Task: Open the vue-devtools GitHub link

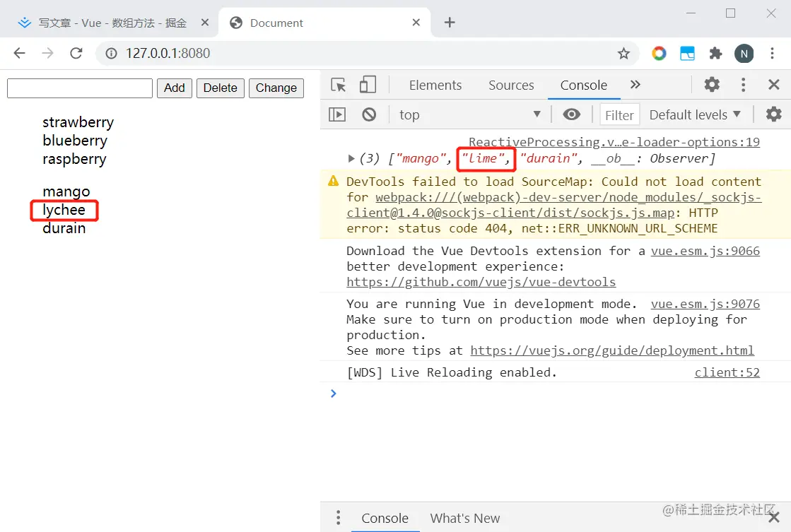Action: pyautogui.click(x=481, y=282)
